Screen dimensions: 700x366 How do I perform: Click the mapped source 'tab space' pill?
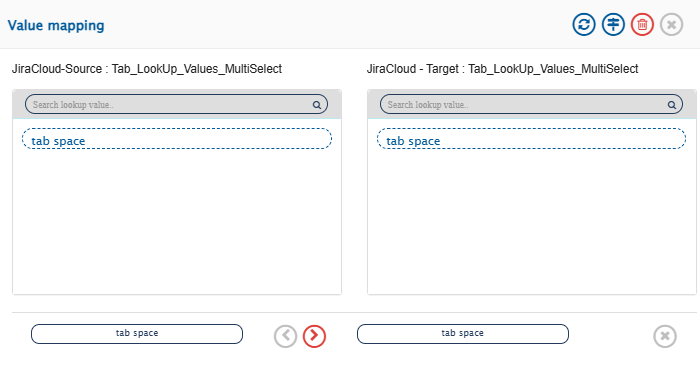pos(137,334)
